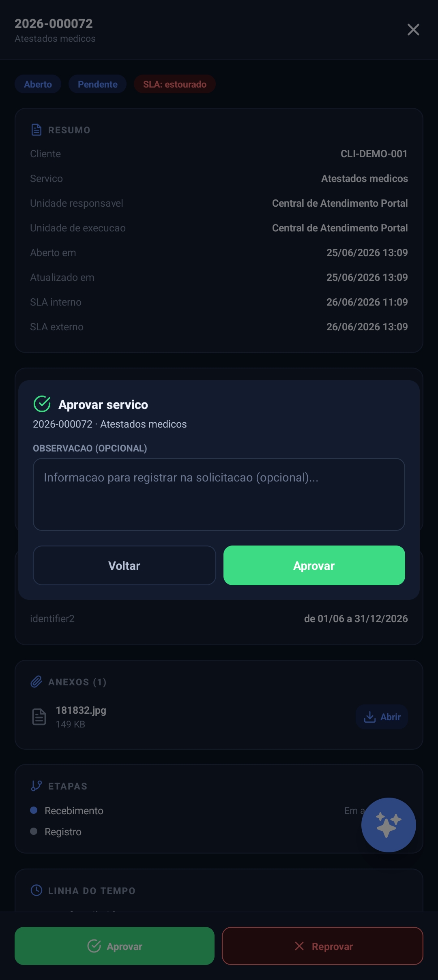
Task: Click the Etapas branch icon
Action: point(36,786)
